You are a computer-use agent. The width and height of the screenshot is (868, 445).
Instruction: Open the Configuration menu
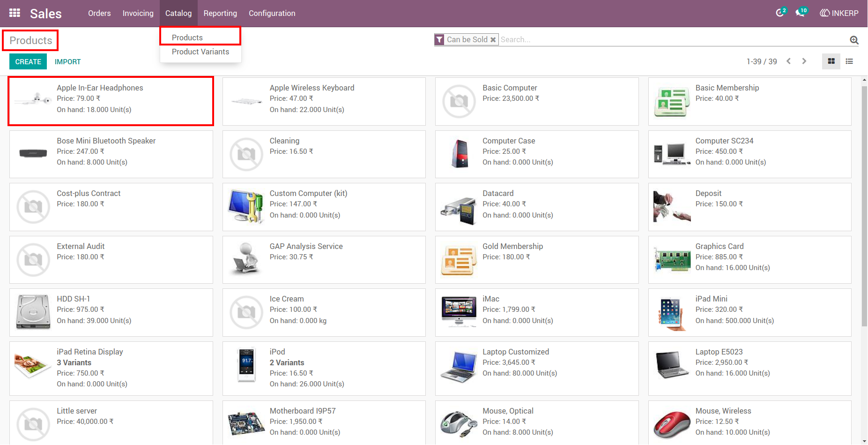[x=272, y=13]
